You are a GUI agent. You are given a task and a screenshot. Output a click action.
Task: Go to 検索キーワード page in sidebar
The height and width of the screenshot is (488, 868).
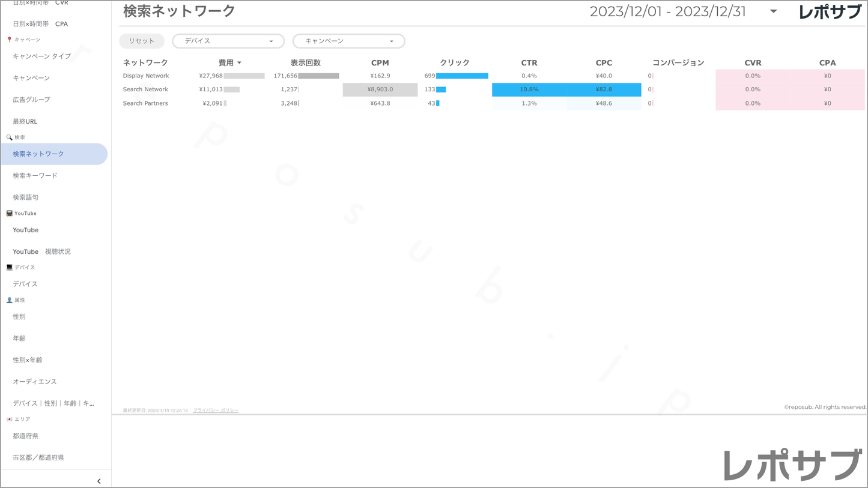pyautogui.click(x=35, y=176)
